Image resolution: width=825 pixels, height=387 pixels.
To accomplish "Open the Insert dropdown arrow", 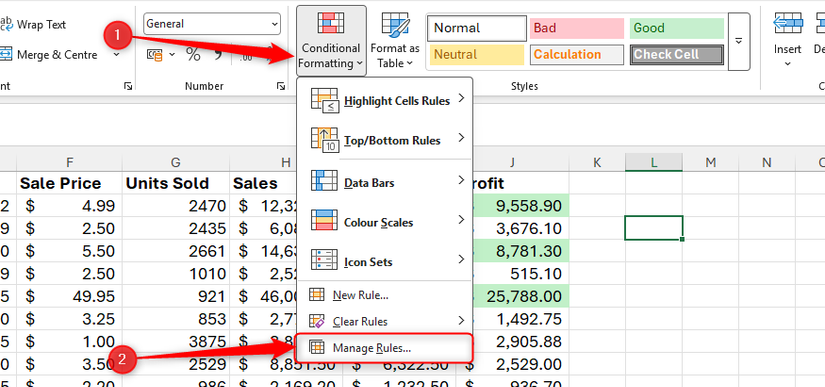I will coord(788,64).
